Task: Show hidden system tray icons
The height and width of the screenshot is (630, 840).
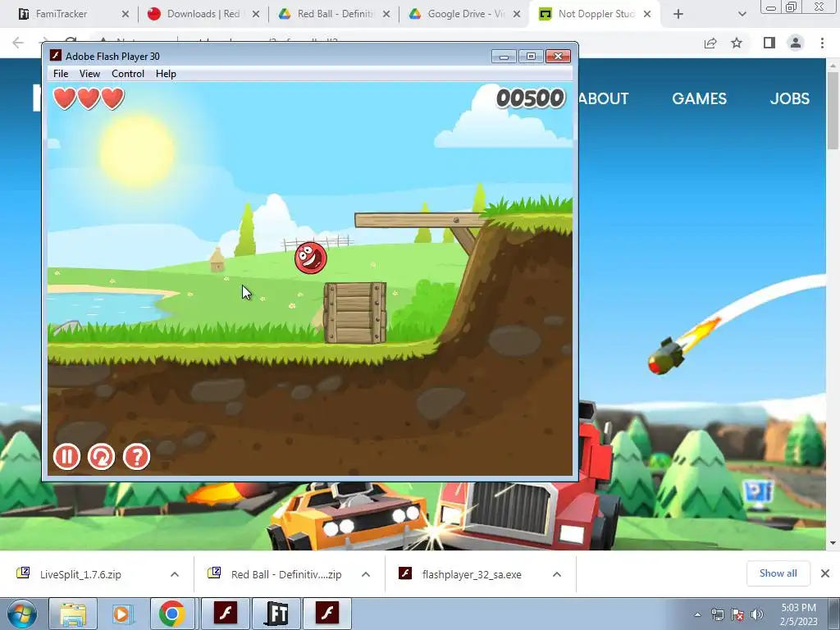Action: [697, 614]
